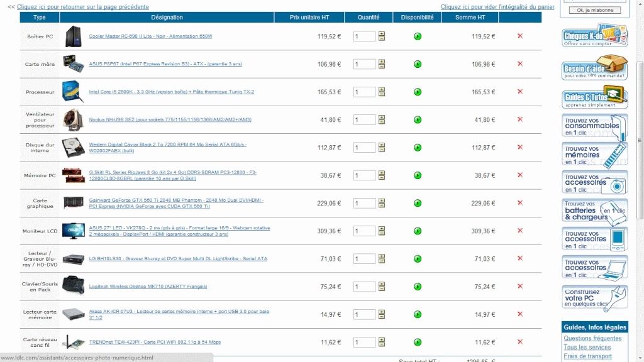The width and height of the screenshot is (644, 362).
Task: Adjust quantity stepper for ASUS P8P67
Action: (382, 64)
